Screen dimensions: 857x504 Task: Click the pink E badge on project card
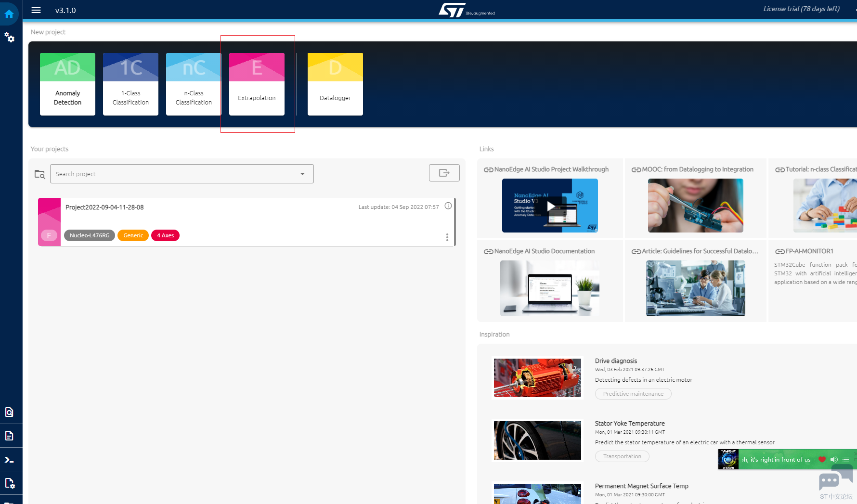(49, 235)
